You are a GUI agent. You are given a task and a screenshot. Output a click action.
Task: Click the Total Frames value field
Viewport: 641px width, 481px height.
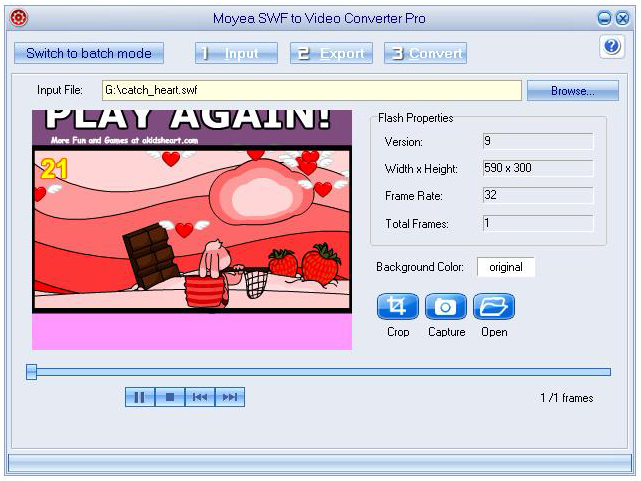(538, 224)
